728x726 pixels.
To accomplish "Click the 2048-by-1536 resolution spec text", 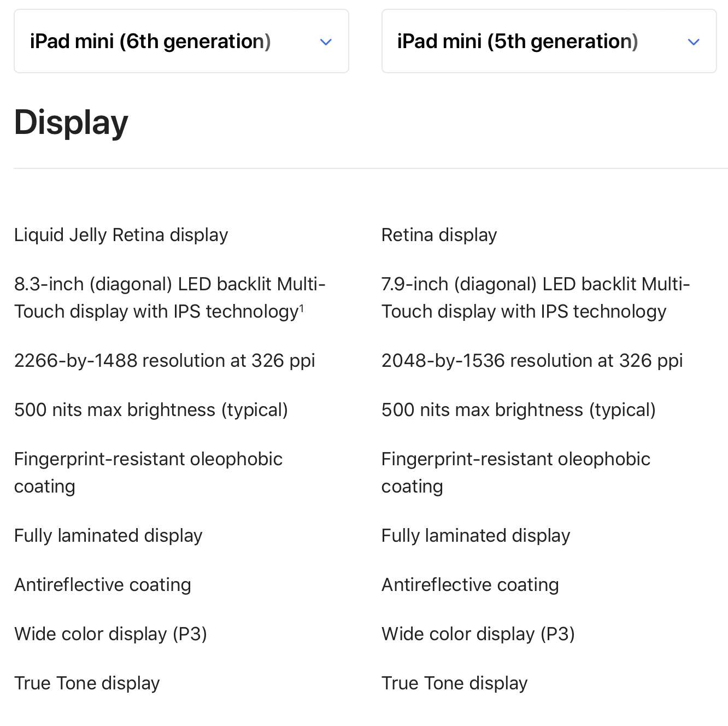I will click(532, 361).
